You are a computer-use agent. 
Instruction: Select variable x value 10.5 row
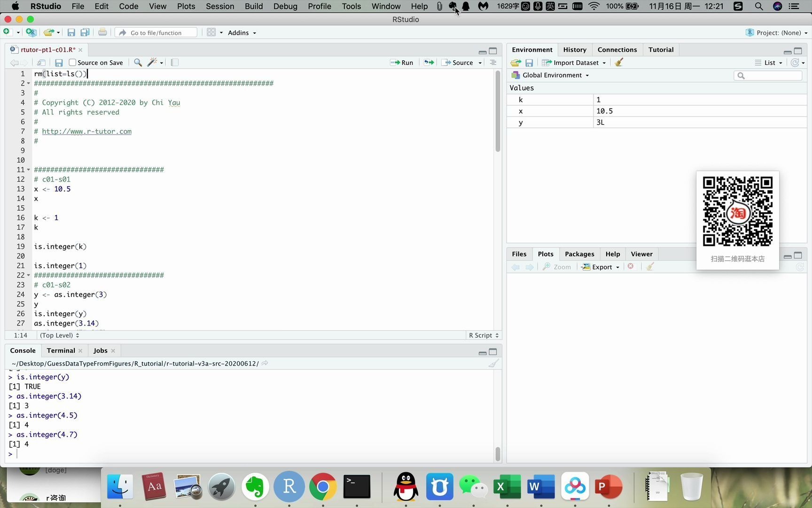pyautogui.click(x=656, y=111)
